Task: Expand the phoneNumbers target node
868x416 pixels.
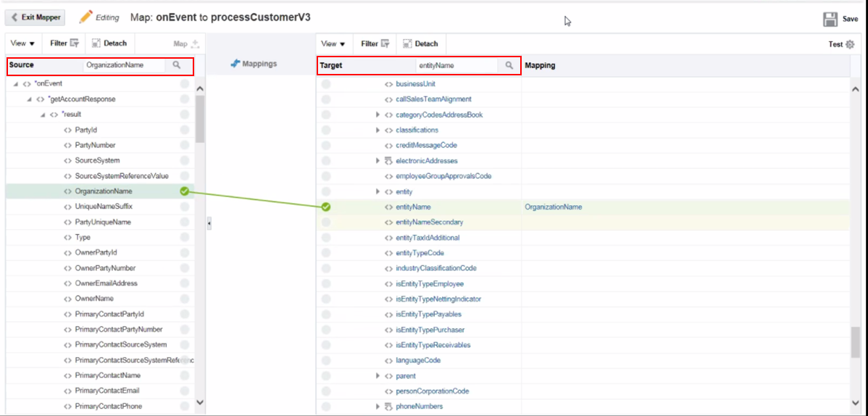Action: click(377, 407)
